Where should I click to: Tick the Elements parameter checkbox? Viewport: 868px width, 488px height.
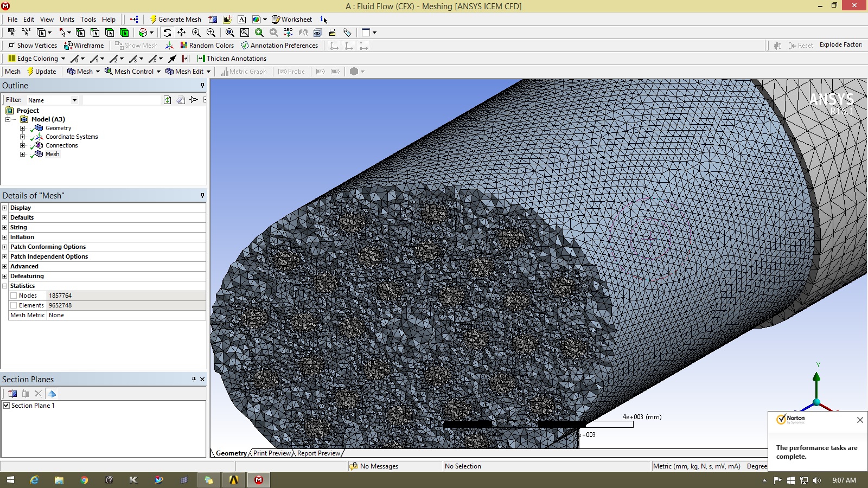14,305
